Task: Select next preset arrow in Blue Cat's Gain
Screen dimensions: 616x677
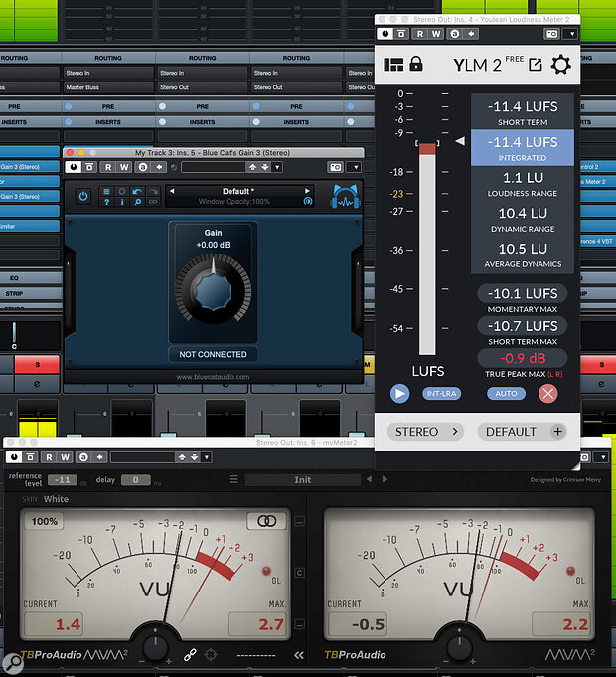Action: click(307, 191)
